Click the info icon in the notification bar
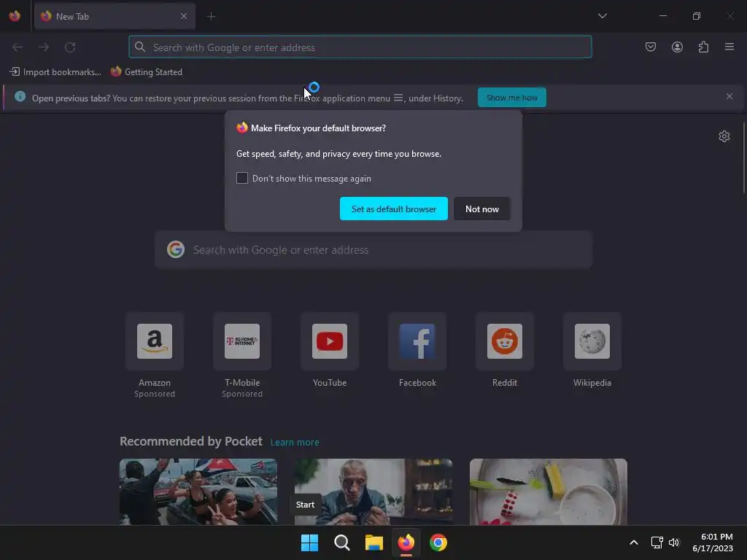This screenshot has width=747, height=560. (20, 97)
